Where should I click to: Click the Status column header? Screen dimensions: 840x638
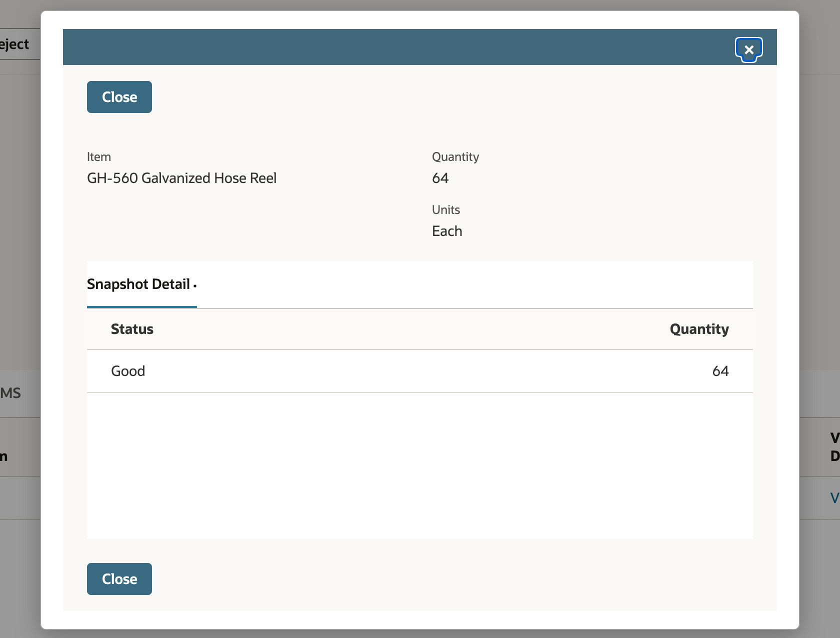coord(132,329)
